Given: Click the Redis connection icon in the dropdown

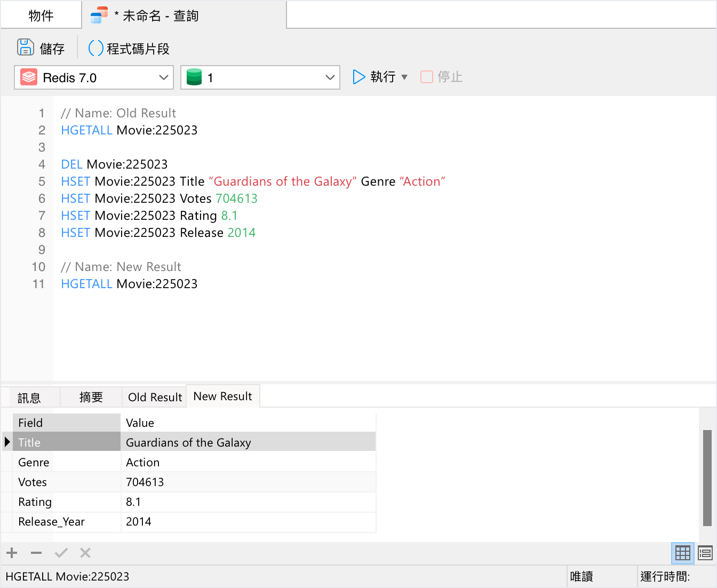Looking at the screenshot, I should (28, 77).
